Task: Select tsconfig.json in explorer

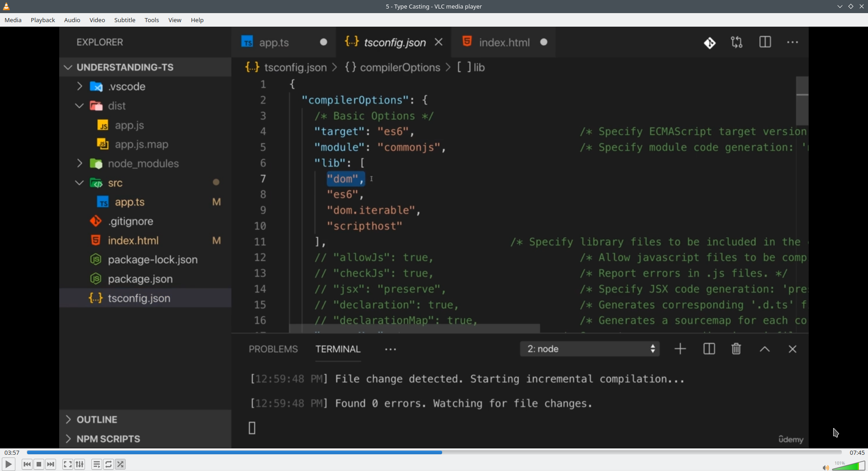Action: pyautogui.click(x=145, y=298)
